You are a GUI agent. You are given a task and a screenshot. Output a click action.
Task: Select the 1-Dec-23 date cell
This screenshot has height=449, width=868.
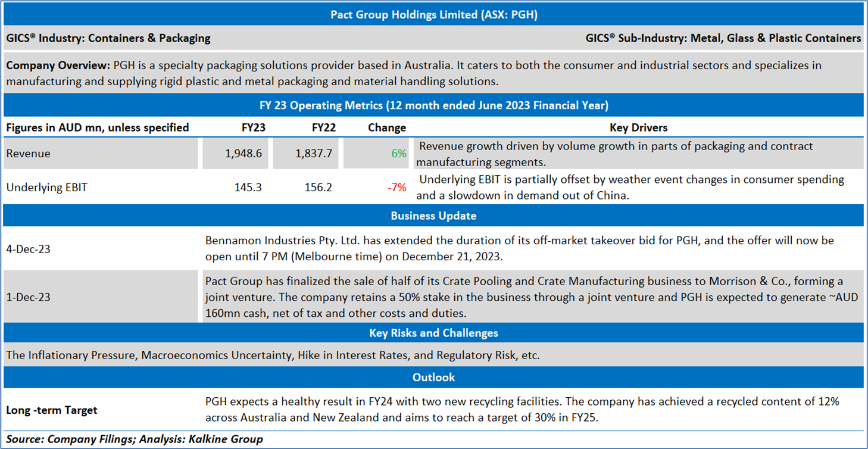click(x=29, y=297)
